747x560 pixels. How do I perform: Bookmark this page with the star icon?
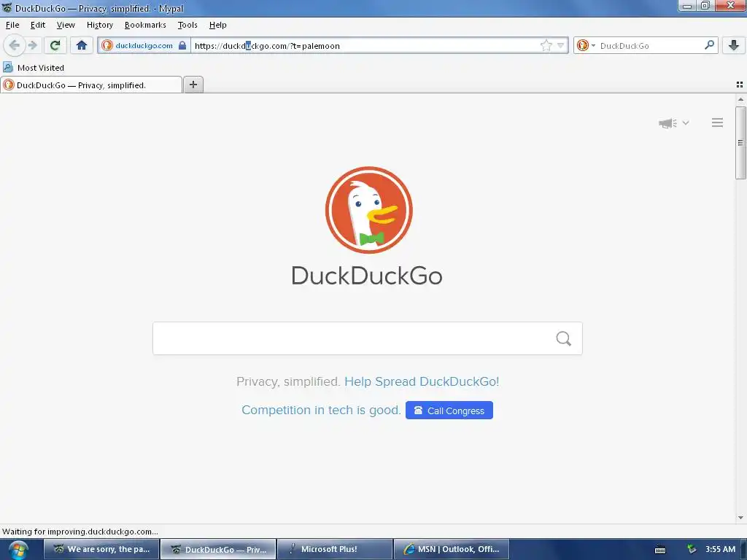click(x=546, y=46)
